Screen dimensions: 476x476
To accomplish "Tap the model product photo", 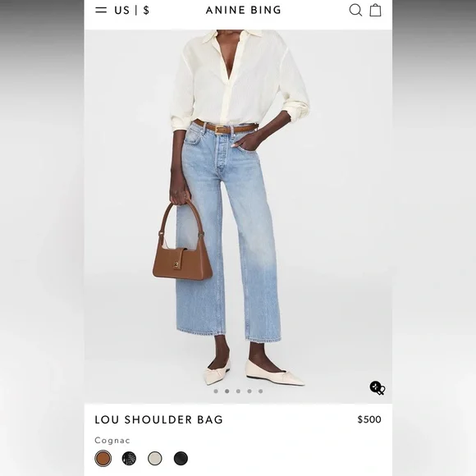I will click(238, 217).
